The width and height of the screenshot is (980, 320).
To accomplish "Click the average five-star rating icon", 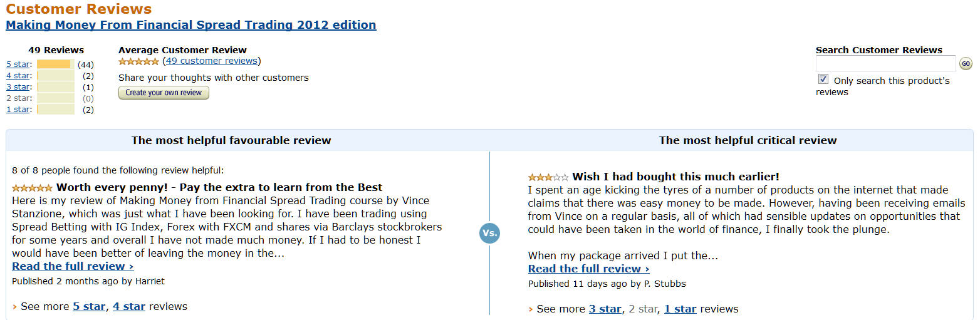I will 138,61.
